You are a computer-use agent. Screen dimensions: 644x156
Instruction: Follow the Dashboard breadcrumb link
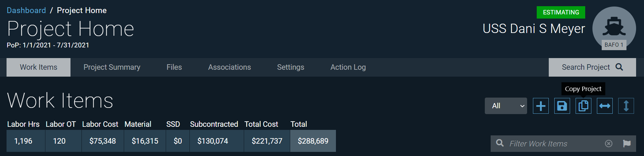click(26, 10)
